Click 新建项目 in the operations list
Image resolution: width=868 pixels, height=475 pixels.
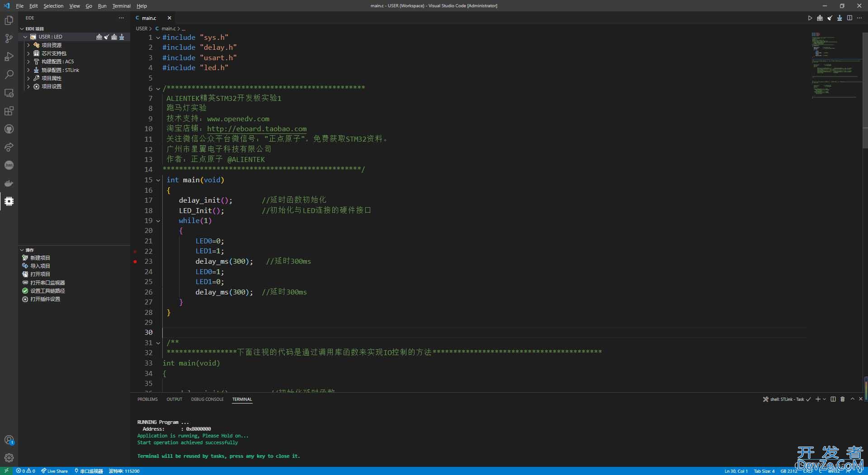coord(40,258)
